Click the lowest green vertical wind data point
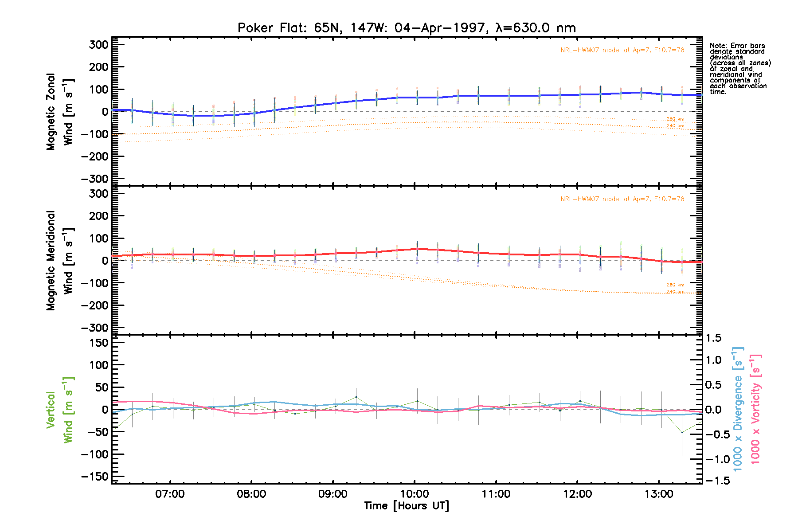Viewport: 798px width, 532px height. coord(682,432)
